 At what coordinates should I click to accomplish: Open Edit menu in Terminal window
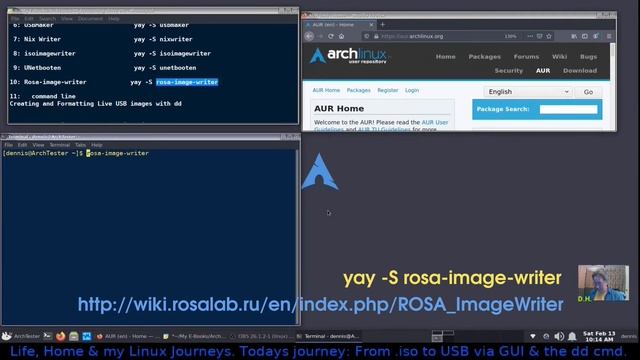point(22,145)
